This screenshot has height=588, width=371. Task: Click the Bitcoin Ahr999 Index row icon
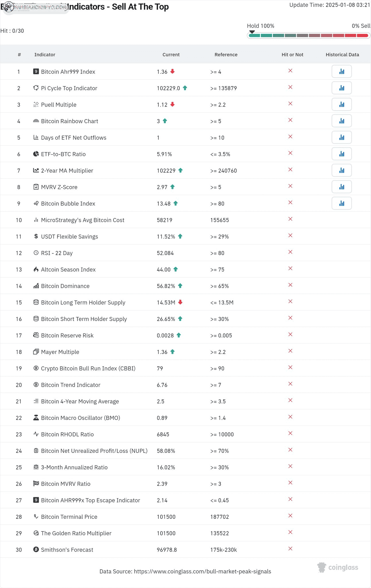click(36, 71)
